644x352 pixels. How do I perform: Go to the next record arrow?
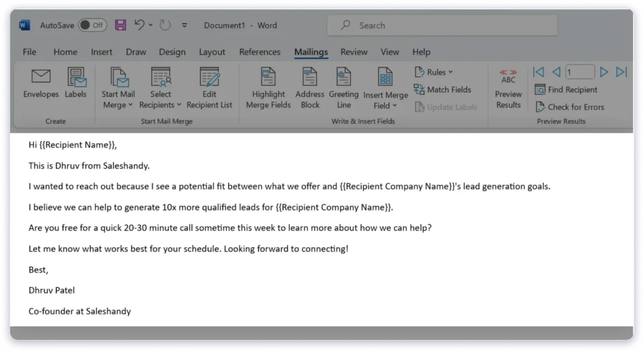coord(604,72)
